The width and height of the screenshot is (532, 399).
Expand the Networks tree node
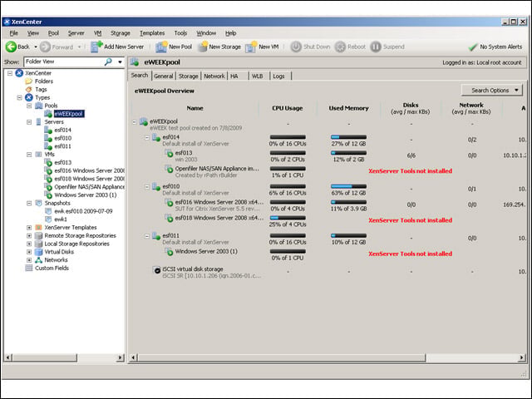coord(29,260)
